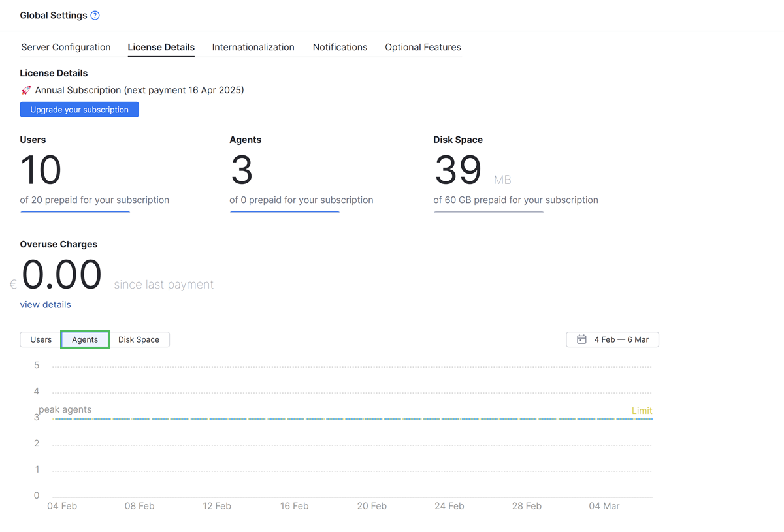The image size is (784, 532).
Task: Click the 16 Feb point on chart axis
Action: pyautogui.click(x=295, y=506)
